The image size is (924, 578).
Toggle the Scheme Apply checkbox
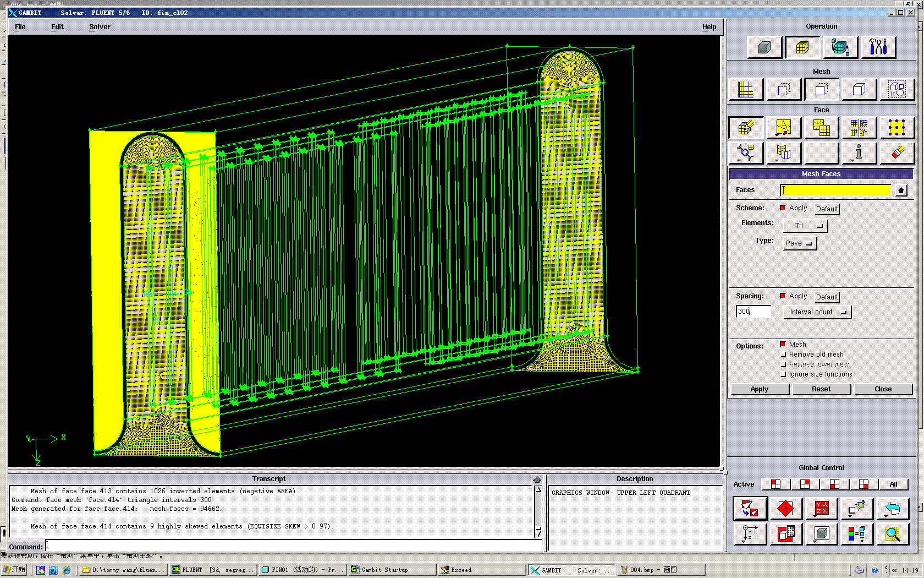click(783, 208)
